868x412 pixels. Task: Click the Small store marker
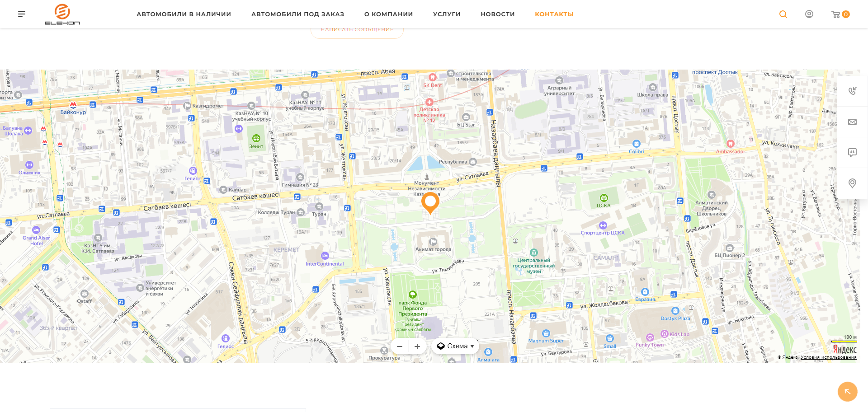610,338
